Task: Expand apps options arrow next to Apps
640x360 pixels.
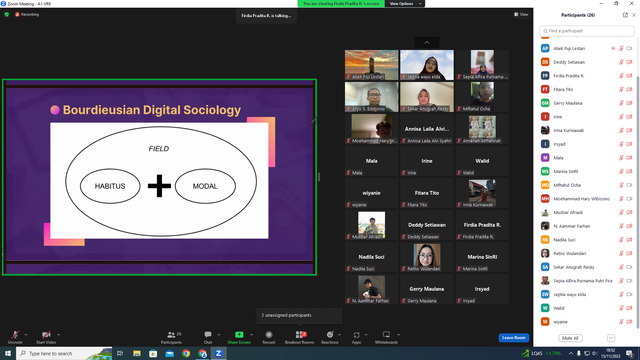Action: coord(366,335)
